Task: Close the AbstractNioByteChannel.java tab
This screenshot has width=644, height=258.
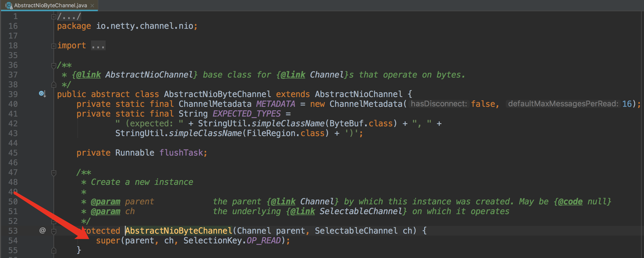Action: click(92, 5)
